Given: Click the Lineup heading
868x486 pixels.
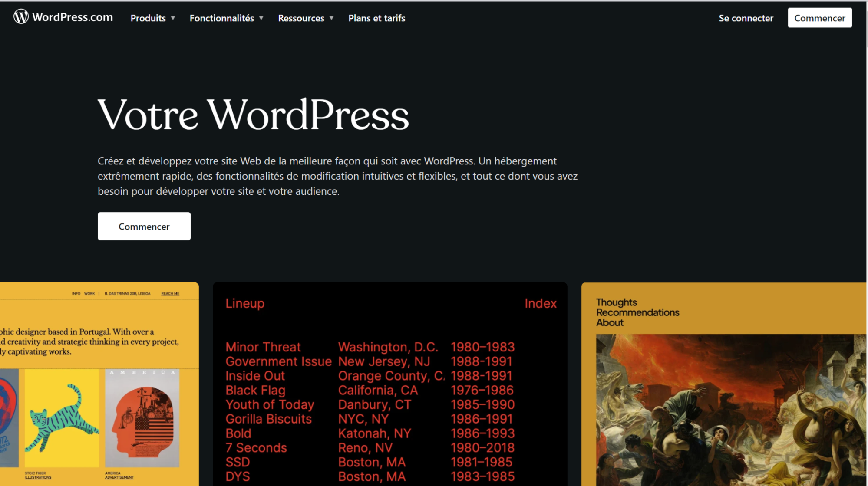Looking at the screenshot, I should [244, 303].
